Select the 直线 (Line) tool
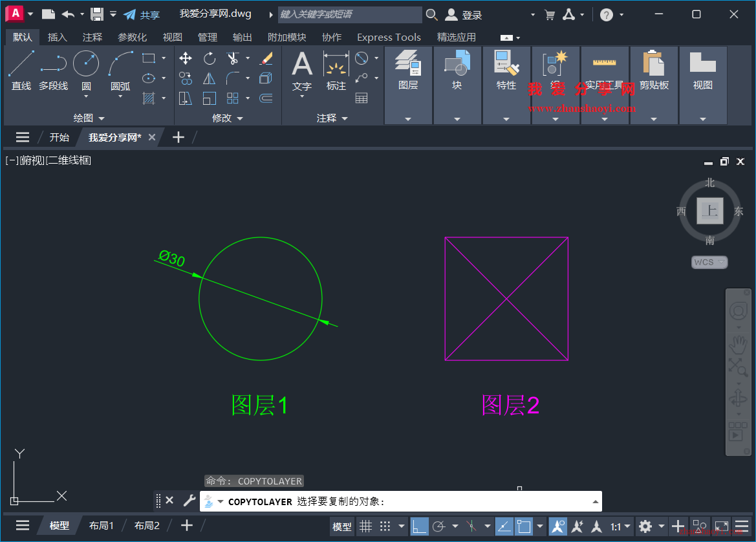 pos(21,70)
